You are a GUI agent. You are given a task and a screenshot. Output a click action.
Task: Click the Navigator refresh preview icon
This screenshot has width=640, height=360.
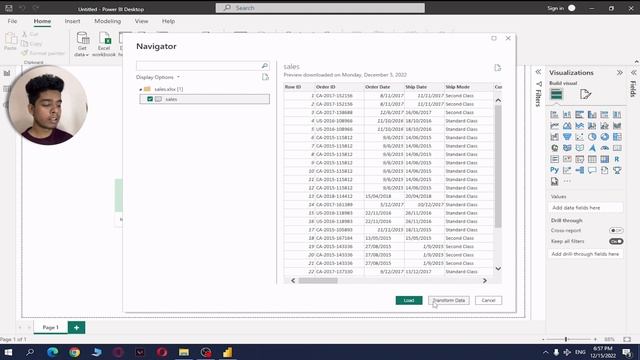498,68
